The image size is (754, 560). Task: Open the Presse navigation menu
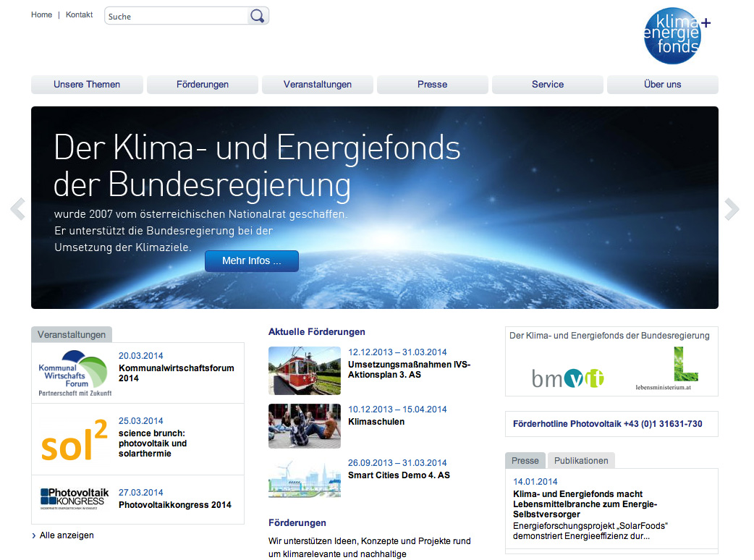pos(432,85)
